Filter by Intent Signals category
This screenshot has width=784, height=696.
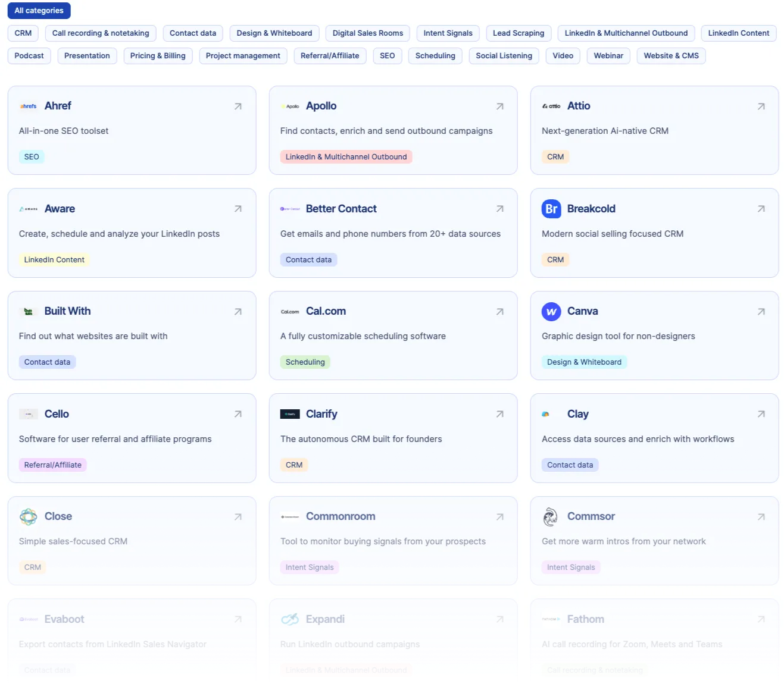(448, 33)
